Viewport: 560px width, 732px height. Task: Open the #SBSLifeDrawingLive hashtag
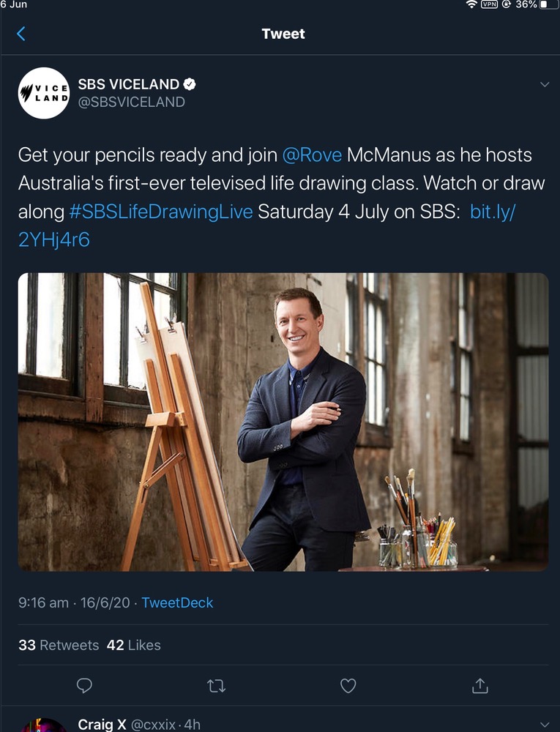coord(161,212)
